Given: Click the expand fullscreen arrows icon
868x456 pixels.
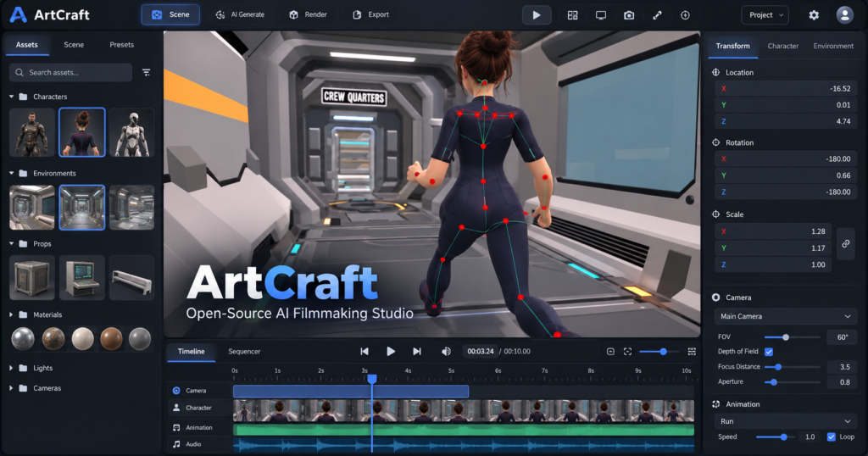Looking at the screenshot, I should coord(657,15).
